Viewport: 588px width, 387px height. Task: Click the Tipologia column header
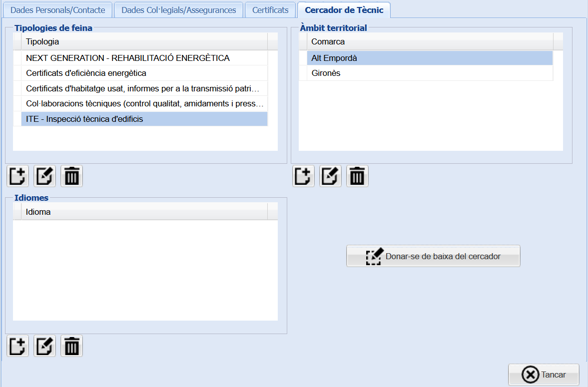(144, 41)
